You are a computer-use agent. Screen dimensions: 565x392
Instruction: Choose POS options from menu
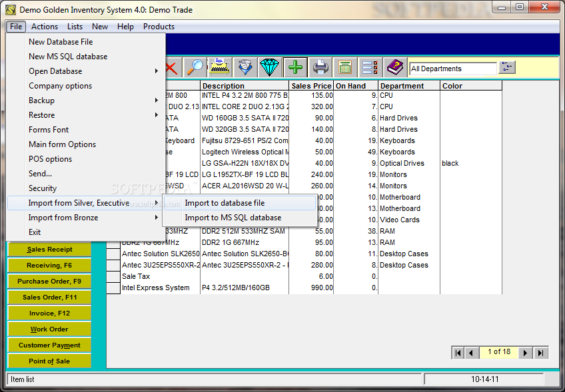tap(86, 159)
